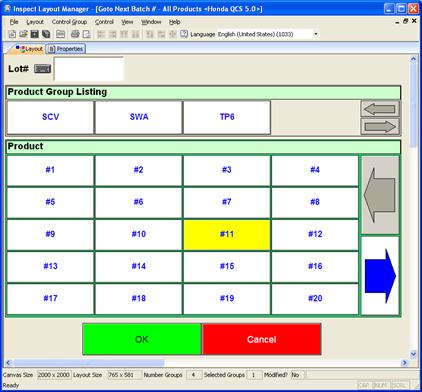Click the Open folder toolbar icon
The height and width of the screenshot is (392, 422).
(23, 34)
